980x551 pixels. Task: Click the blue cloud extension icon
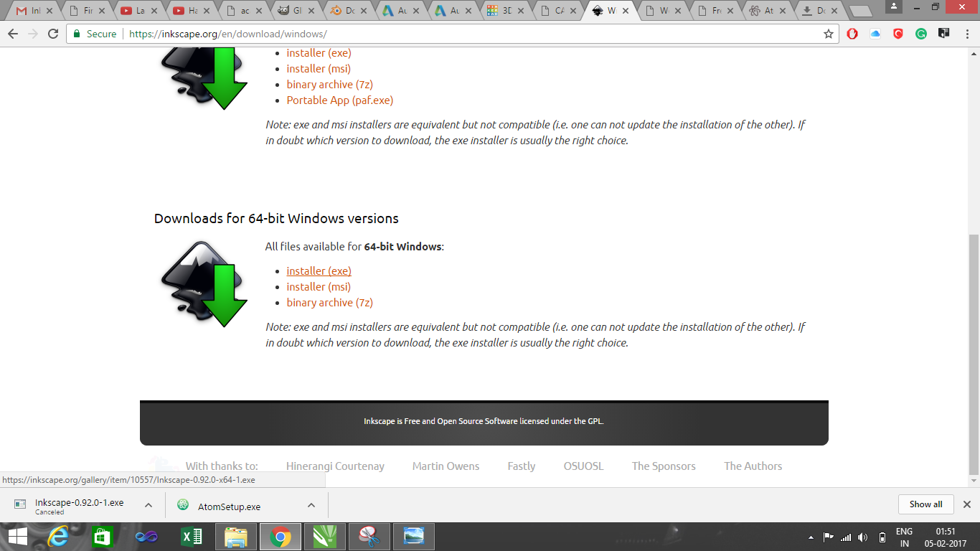point(875,34)
